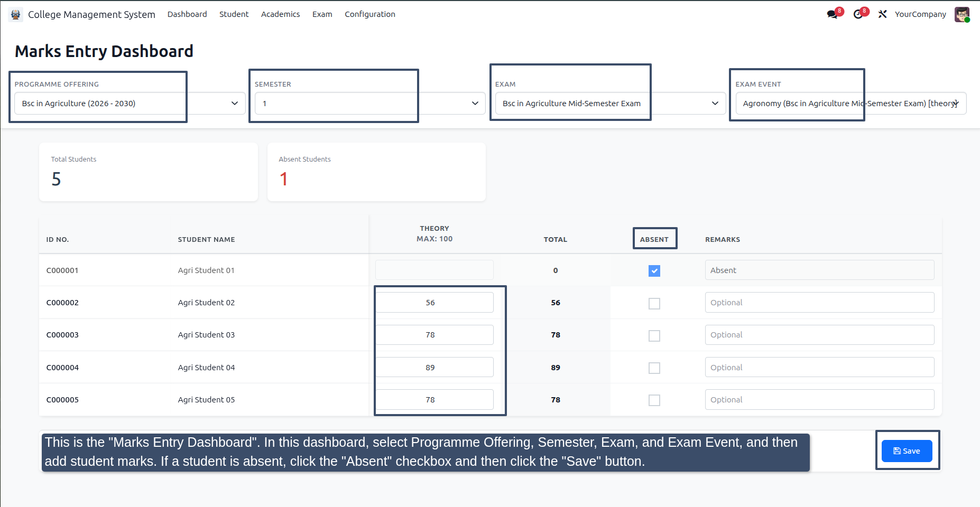
Task: Click theory marks field for C000001
Action: 434,270
